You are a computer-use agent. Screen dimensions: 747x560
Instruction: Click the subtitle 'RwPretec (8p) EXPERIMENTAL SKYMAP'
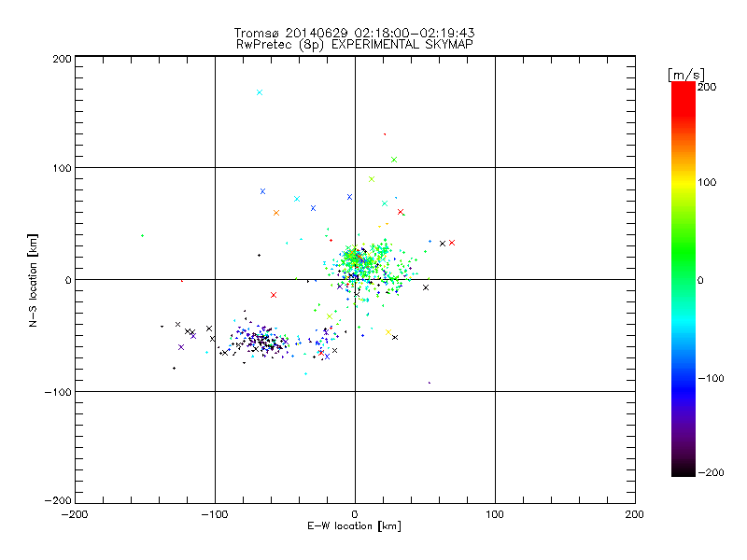[355, 45]
